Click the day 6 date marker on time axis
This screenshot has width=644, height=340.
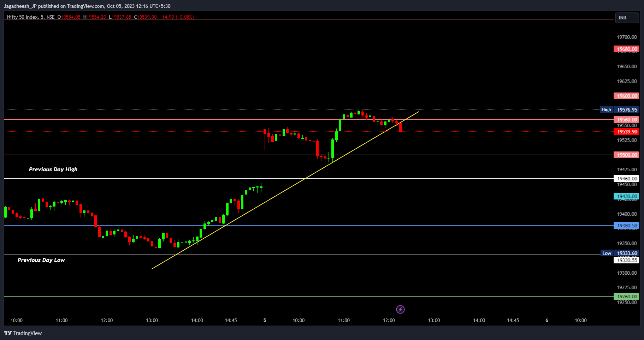pyautogui.click(x=547, y=320)
